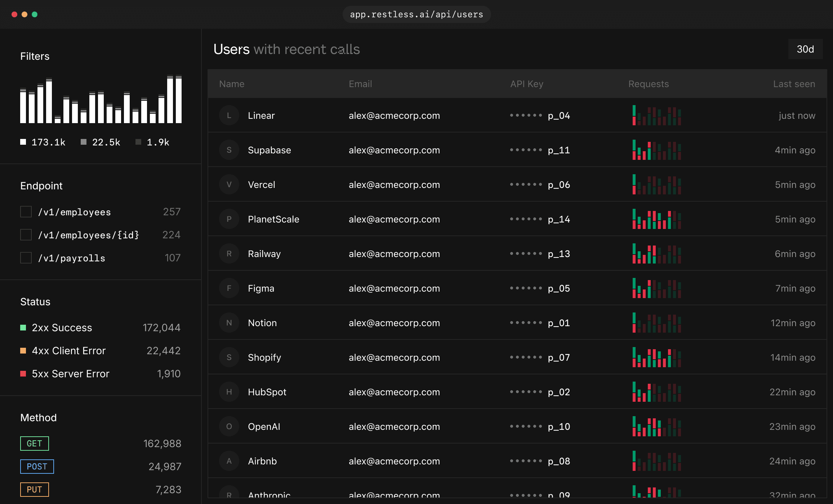
Task: Select the POST method filter
Action: tap(37, 467)
